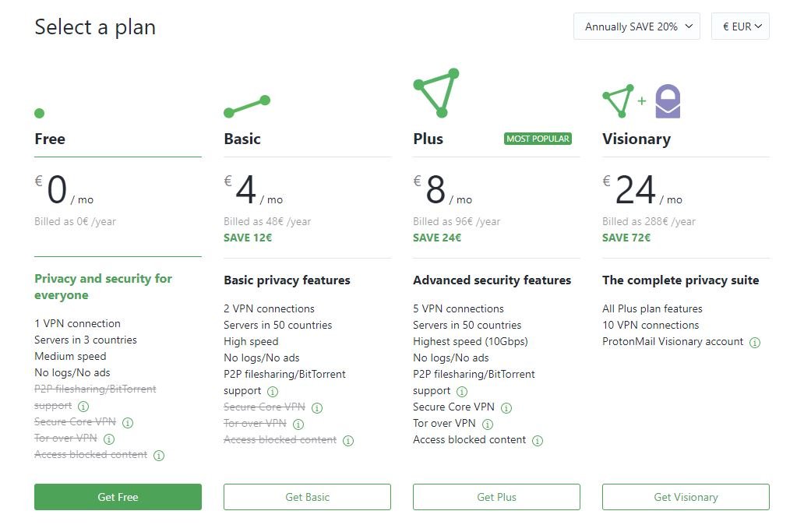Viewport: 804px width, 532px height.
Task: Choose the Get Visionary button
Action: pyautogui.click(x=686, y=497)
